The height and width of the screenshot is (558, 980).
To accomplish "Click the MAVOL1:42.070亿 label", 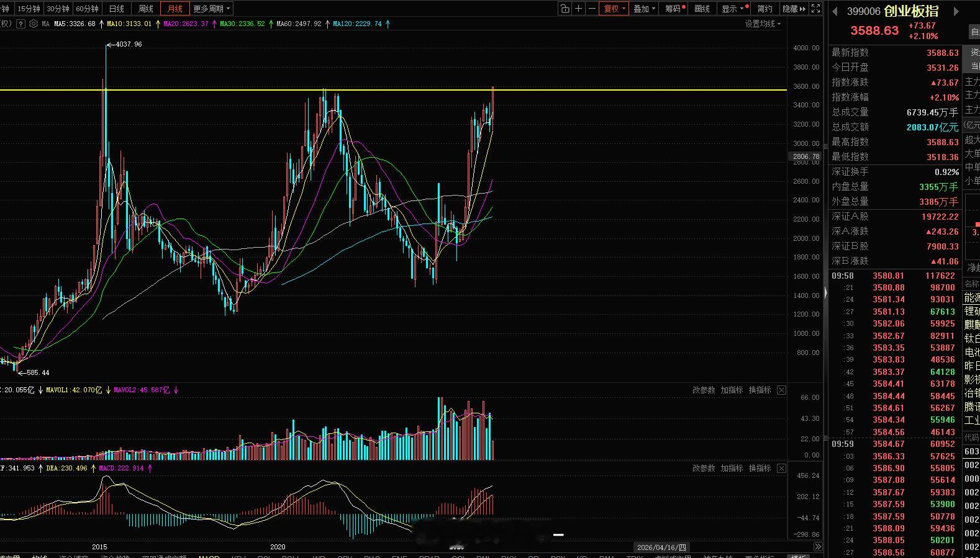I will pos(74,390).
